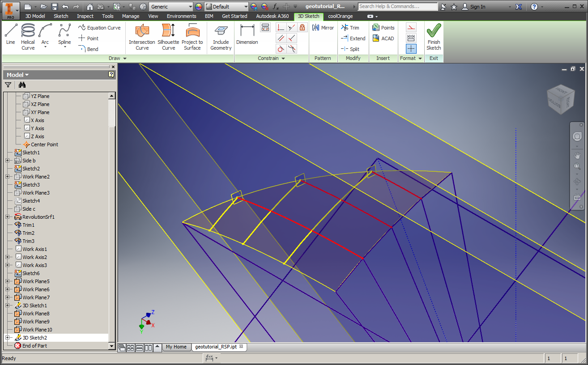The width and height of the screenshot is (588, 365).
Task: Click Finish Sketch checkmark
Action: tap(434, 37)
